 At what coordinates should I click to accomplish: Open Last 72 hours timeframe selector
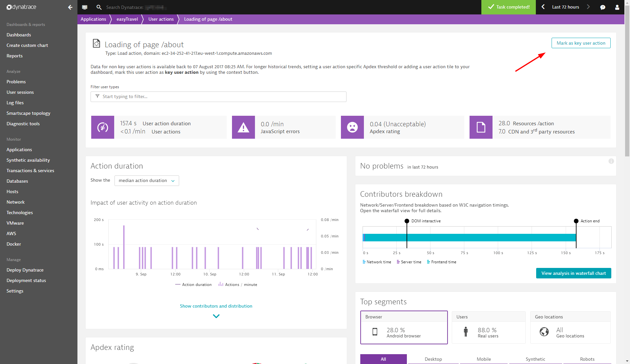565,7
